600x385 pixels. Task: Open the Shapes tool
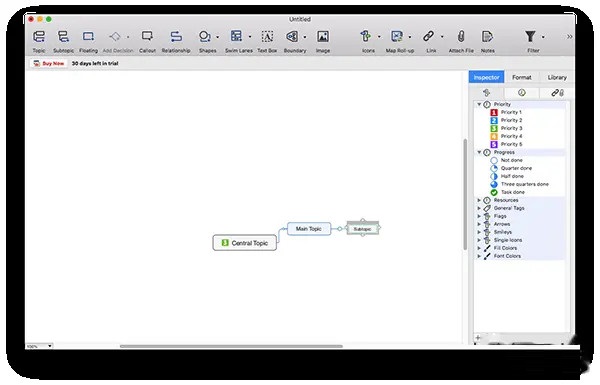[204, 37]
